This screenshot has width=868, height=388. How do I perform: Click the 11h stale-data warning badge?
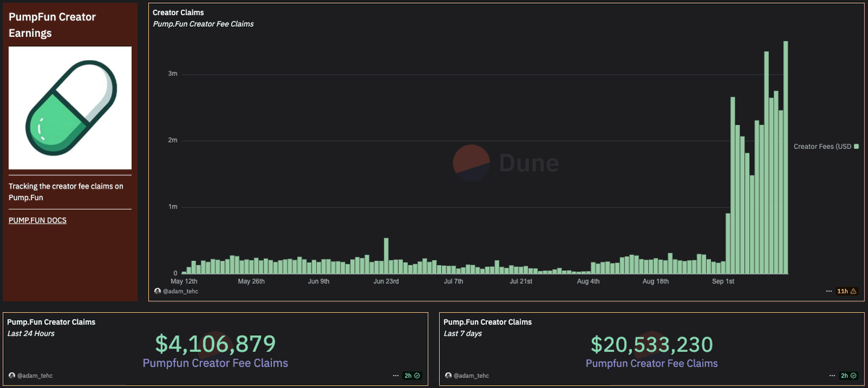847,291
